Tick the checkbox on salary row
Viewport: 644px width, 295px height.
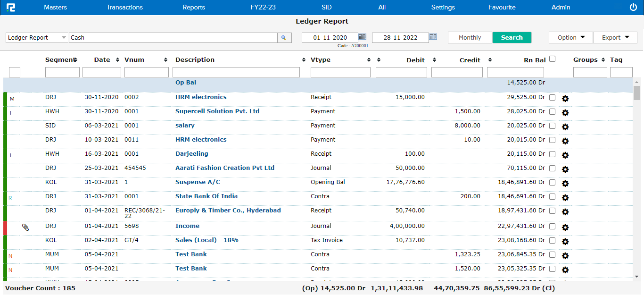tap(552, 126)
